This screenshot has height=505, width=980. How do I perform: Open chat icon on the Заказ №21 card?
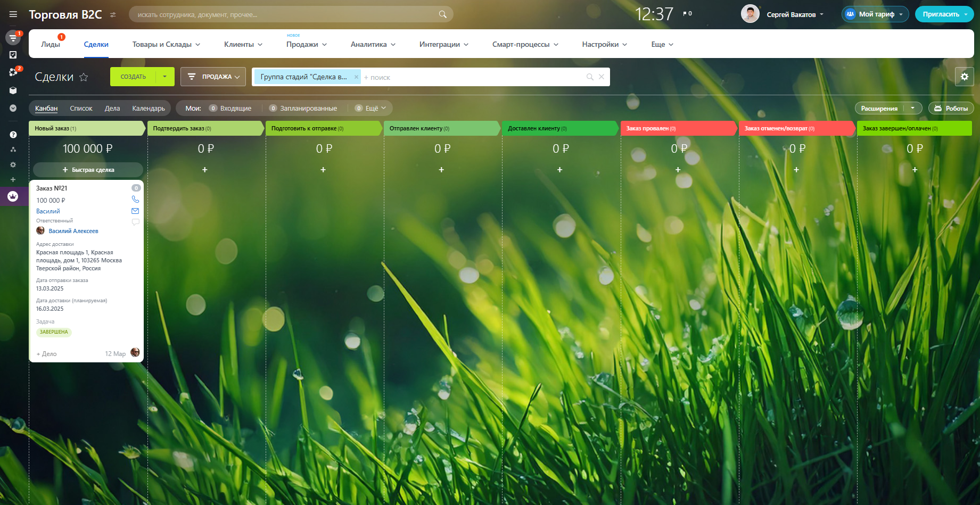coord(135,222)
